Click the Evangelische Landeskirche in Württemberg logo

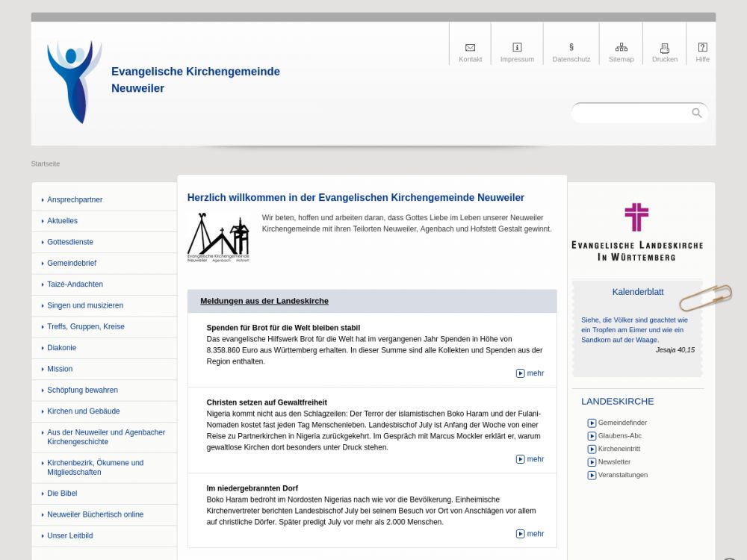tap(636, 231)
